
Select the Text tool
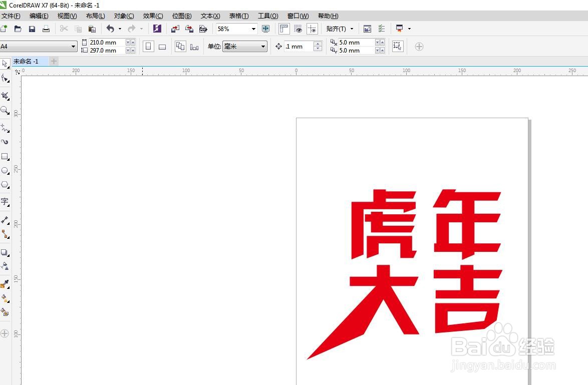click(5, 202)
